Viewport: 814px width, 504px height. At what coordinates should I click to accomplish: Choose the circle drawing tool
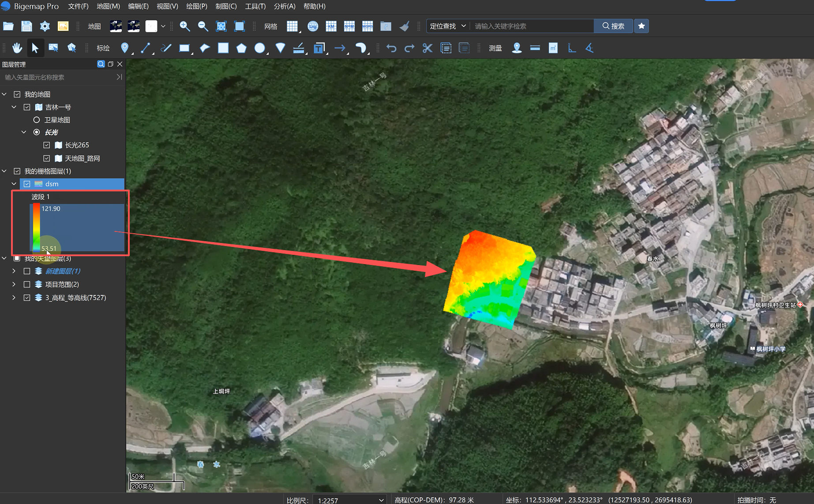click(260, 48)
